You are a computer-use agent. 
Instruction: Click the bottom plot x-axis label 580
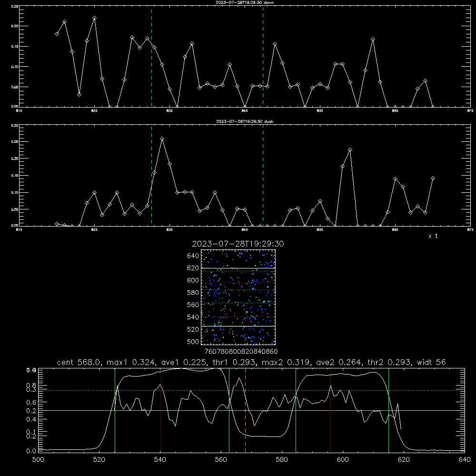[282, 460]
